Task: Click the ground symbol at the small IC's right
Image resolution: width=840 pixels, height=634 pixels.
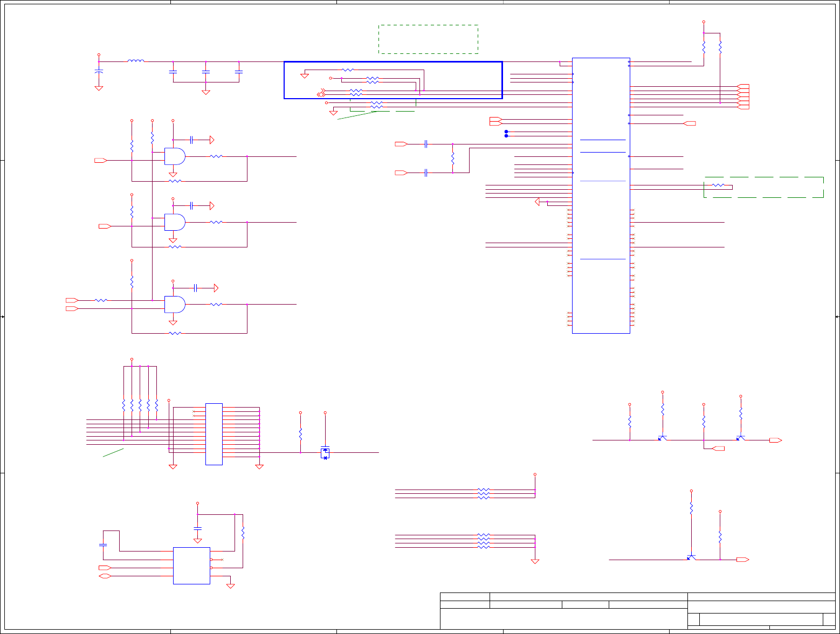Action: tap(230, 585)
